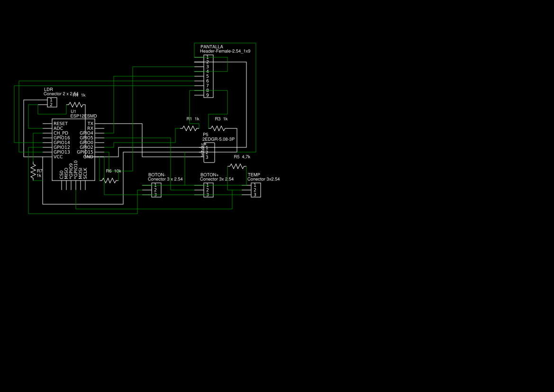
Task: Click the GPIO16 pin label
Action: pyautogui.click(x=62, y=138)
